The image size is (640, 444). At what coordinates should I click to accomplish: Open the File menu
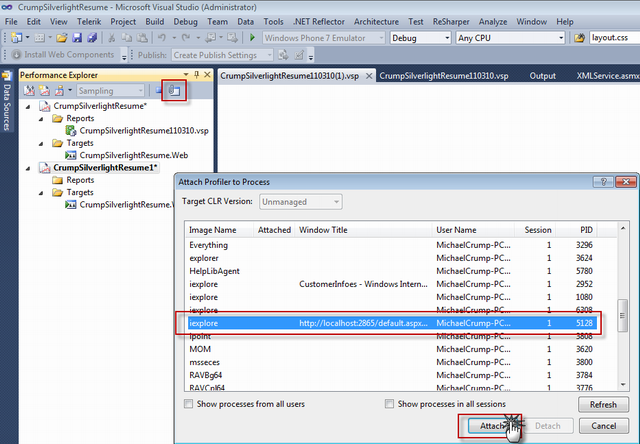click(x=11, y=22)
